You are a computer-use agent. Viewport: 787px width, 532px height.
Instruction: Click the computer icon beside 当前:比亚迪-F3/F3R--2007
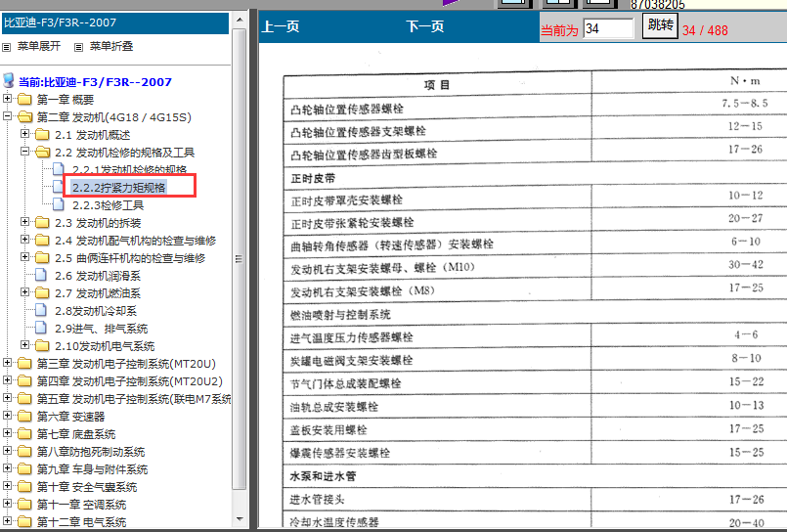9,80
